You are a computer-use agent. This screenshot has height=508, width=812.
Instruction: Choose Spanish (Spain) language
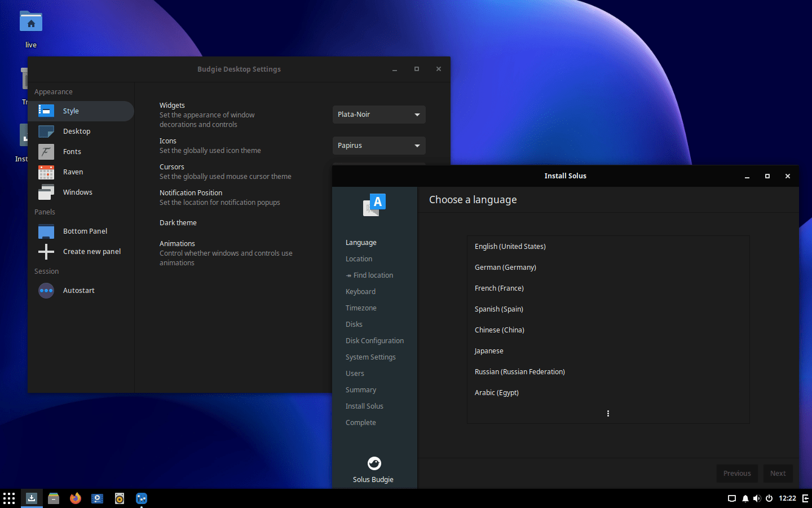click(x=608, y=309)
